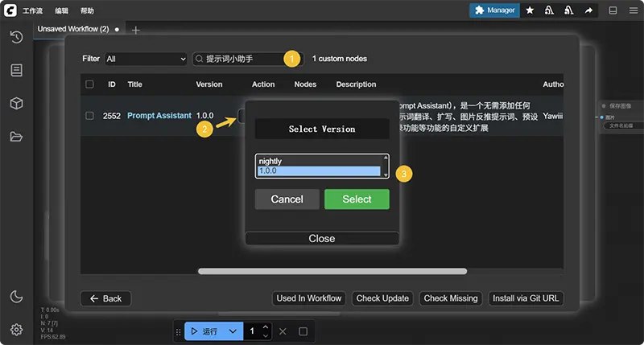Confirm with the green Select button
The image size is (644, 345).
(357, 199)
